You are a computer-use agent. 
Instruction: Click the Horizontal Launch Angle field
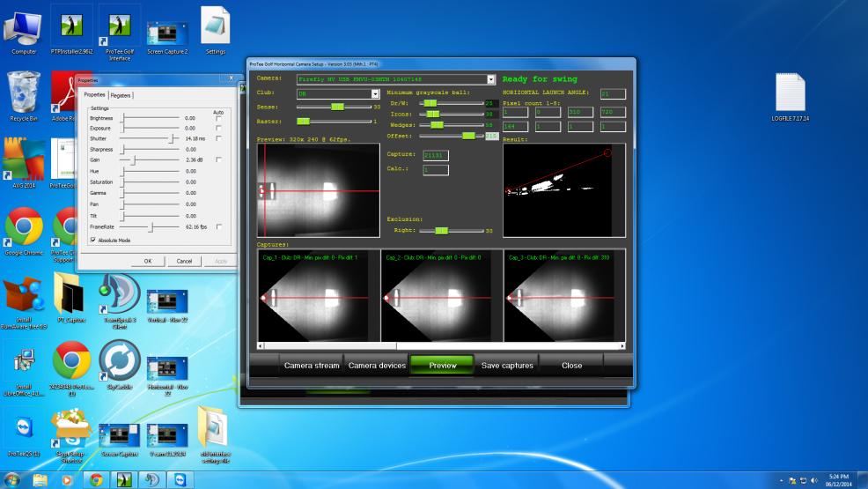click(x=613, y=94)
